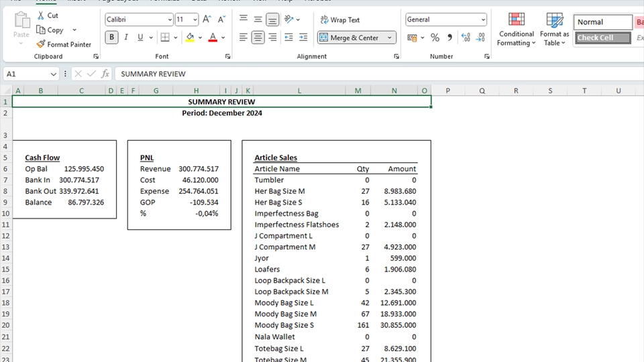
Task: Increase indent icon
Action: coord(303,38)
